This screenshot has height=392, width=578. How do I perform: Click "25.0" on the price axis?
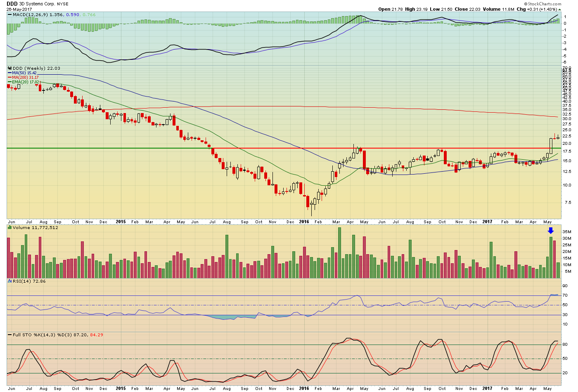point(567,130)
